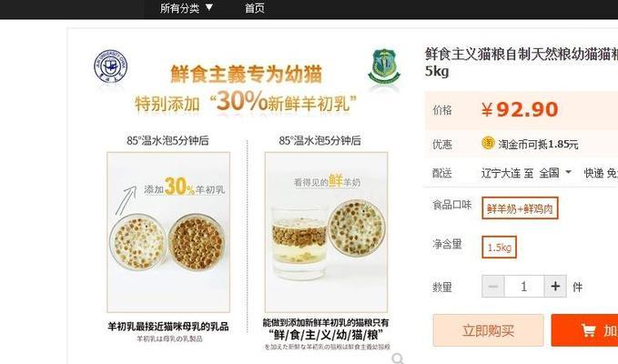Screen dimensions: 618x364
Task: Select the 1.5kg net weight option
Action: coord(499,247)
